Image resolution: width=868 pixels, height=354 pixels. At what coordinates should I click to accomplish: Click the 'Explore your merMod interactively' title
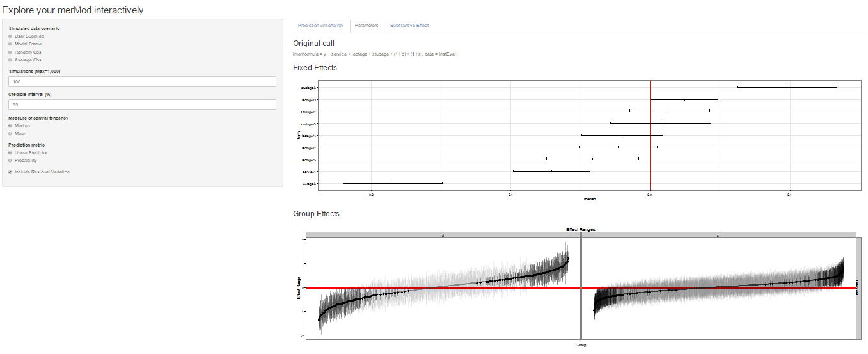(x=73, y=10)
